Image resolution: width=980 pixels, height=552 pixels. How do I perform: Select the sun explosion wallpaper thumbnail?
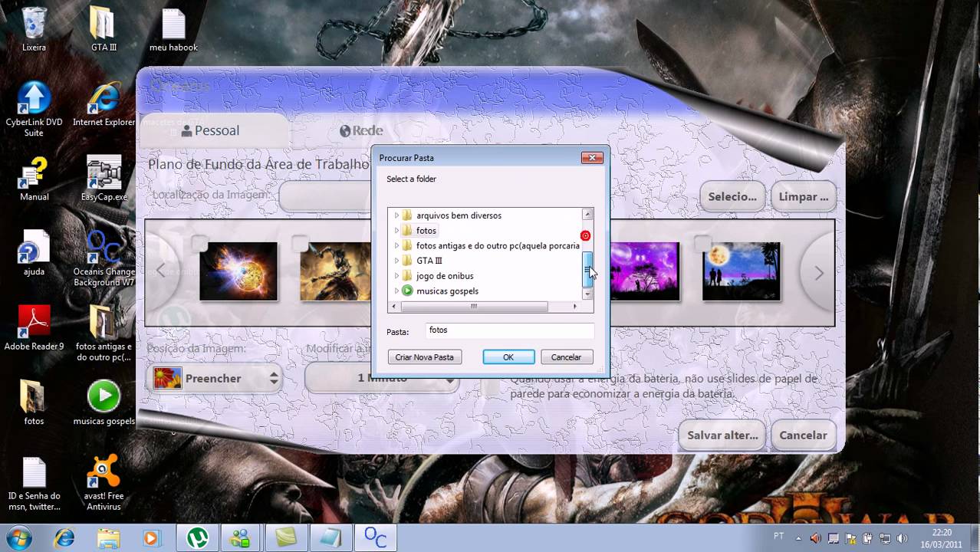point(238,271)
